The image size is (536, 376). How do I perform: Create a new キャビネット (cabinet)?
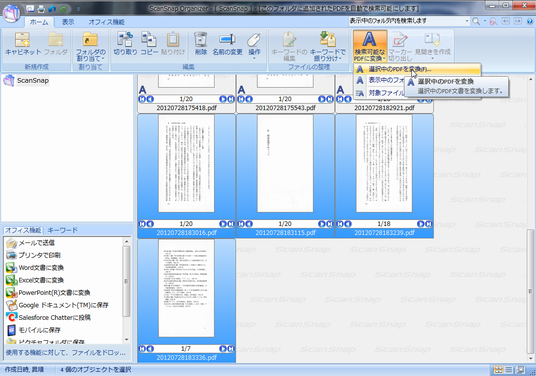click(23, 44)
